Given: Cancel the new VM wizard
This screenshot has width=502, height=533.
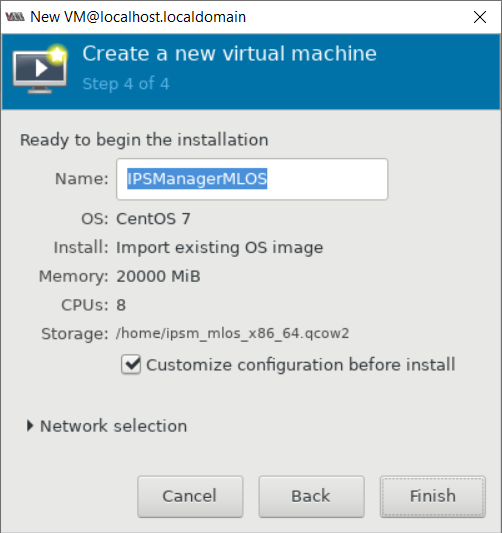Looking at the screenshot, I should pos(190,496).
